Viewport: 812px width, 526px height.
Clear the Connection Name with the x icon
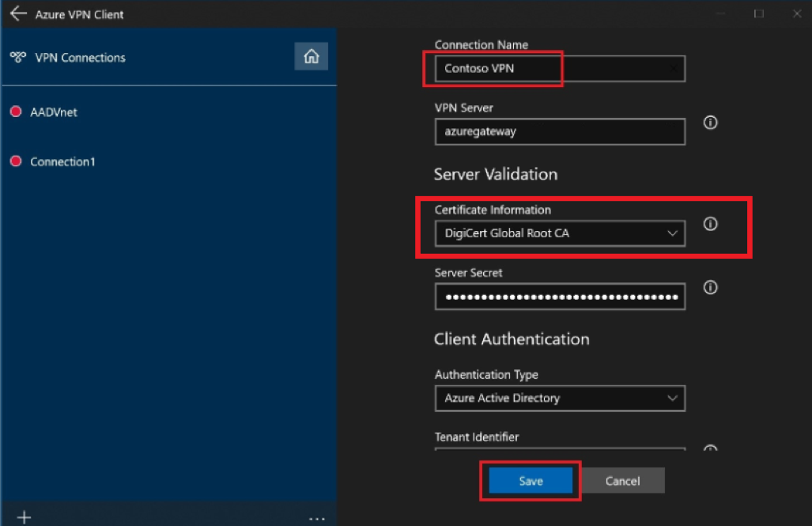click(672, 69)
